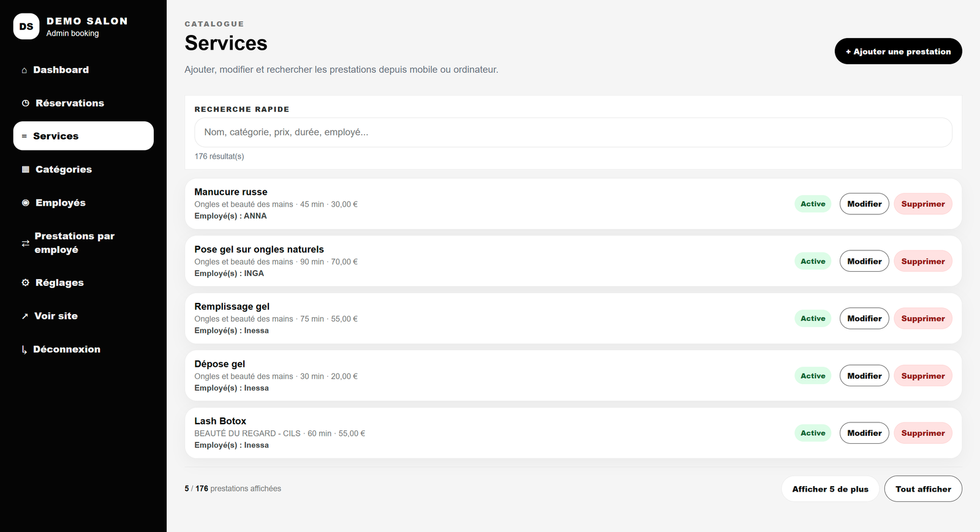Open the Dashboard menu item
This screenshot has width=980, height=532.
83,70
